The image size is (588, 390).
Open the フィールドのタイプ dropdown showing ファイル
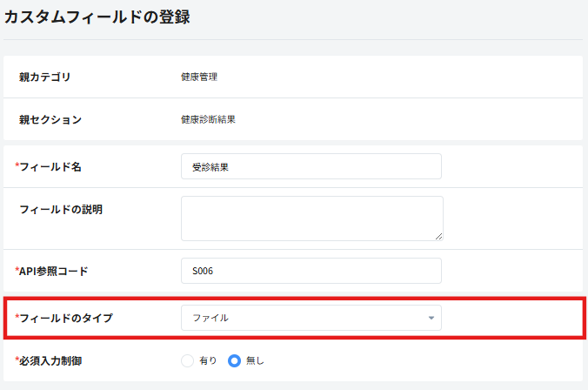(311, 318)
